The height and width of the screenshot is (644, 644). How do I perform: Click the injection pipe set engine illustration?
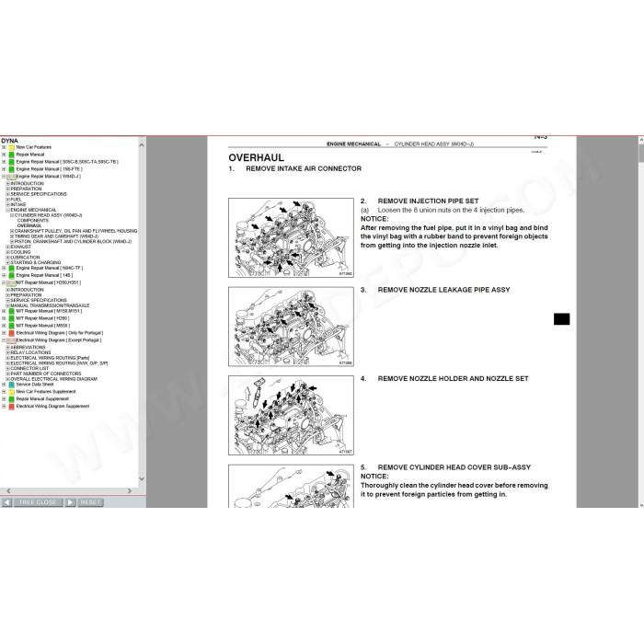click(291, 237)
